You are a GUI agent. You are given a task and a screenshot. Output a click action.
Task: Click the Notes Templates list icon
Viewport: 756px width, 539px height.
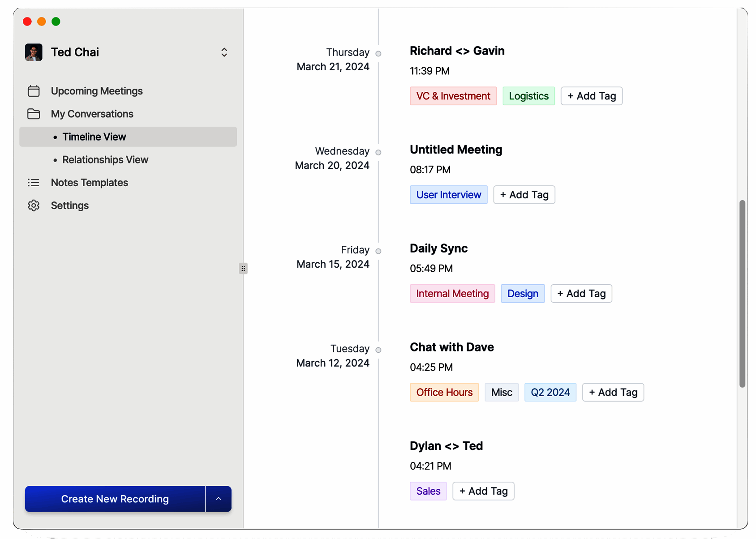pos(34,183)
